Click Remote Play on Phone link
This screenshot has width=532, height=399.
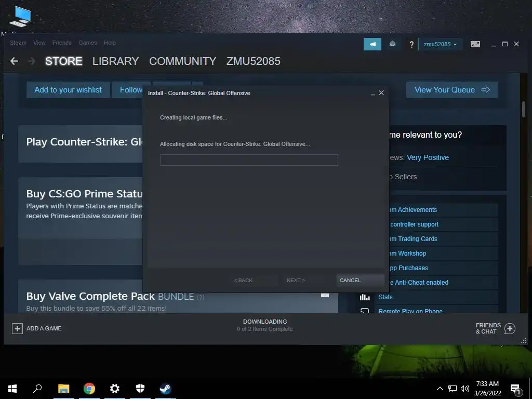tap(410, 311)
